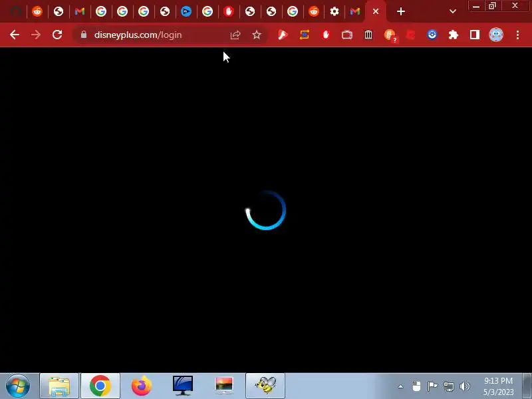Expand the tab search chevron
This screenshot has height=399, width=532.
coord(453,11)
